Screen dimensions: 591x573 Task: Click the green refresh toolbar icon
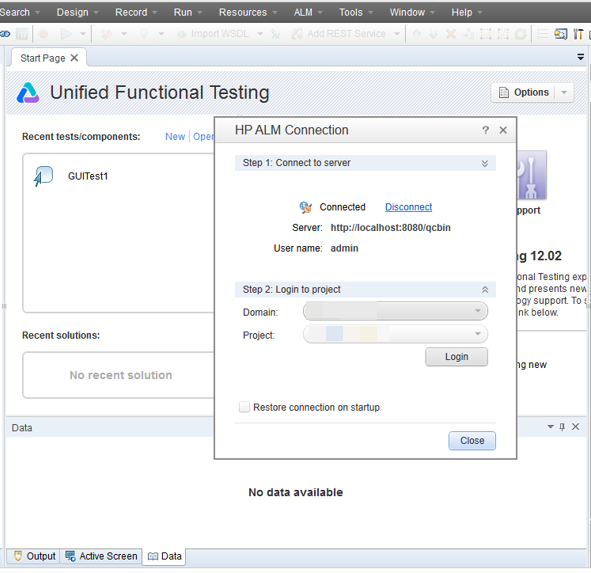[x=521, y=34]
